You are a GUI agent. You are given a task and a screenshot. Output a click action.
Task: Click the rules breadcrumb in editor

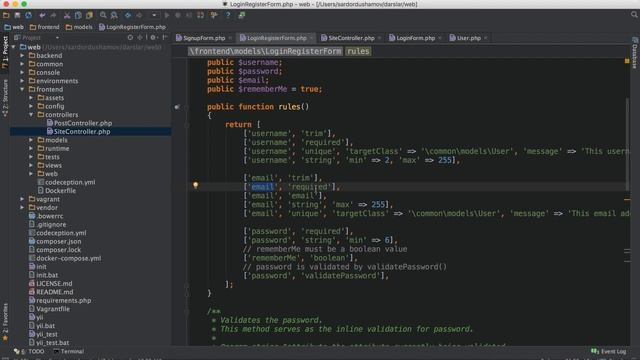click(358, 51)
